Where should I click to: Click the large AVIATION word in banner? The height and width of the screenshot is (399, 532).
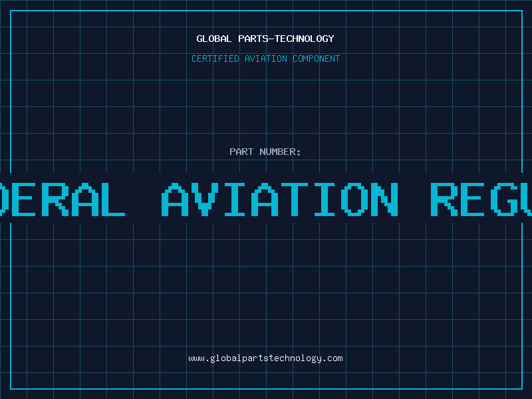279,199
